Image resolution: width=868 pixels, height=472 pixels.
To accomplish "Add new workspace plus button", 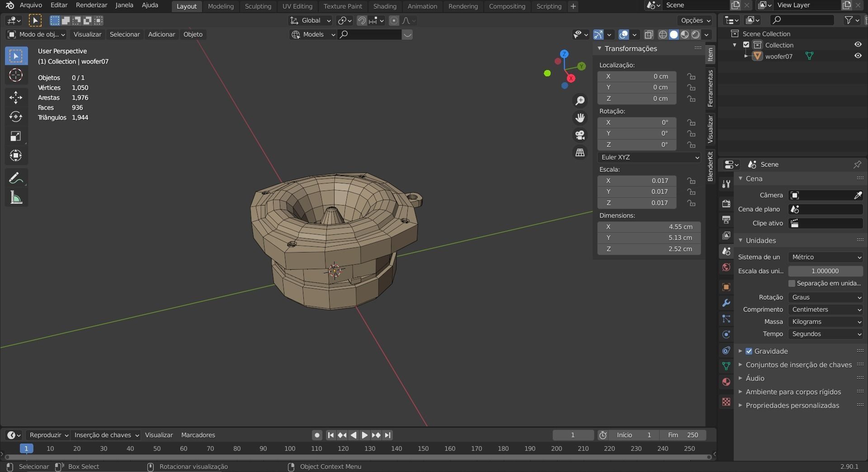I will pyautogui.click(x=573, y=6).
